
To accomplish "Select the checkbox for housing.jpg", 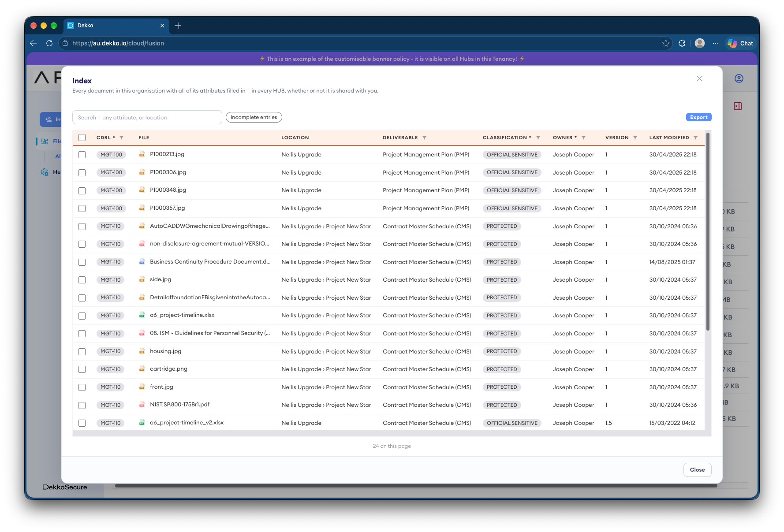I will click(x=82, y=352).
